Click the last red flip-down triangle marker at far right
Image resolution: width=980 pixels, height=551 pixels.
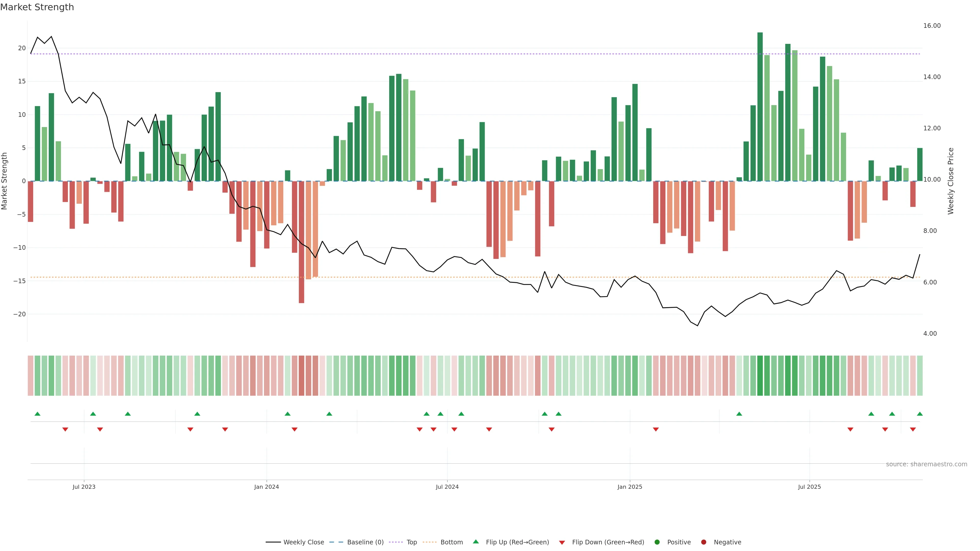pos(913,429)
